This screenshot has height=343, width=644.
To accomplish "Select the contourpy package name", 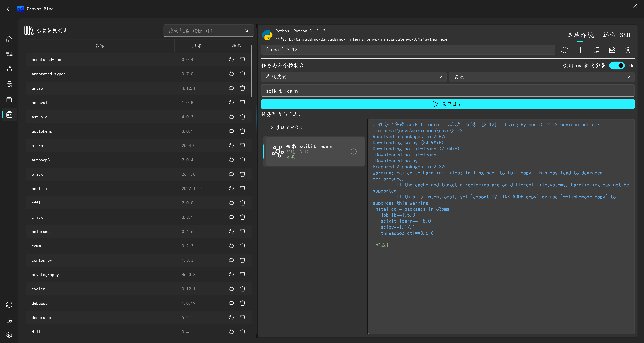I will click(x=42, y=260).
